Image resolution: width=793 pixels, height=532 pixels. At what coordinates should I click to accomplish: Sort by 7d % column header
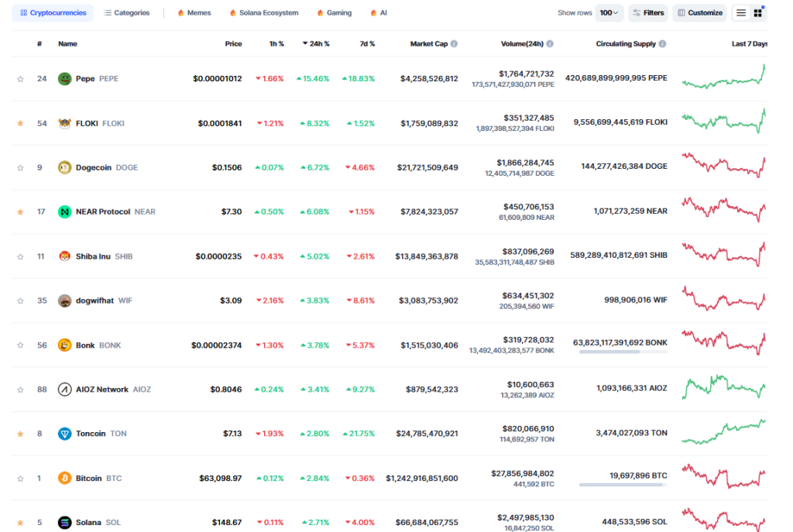click(367, 44)
